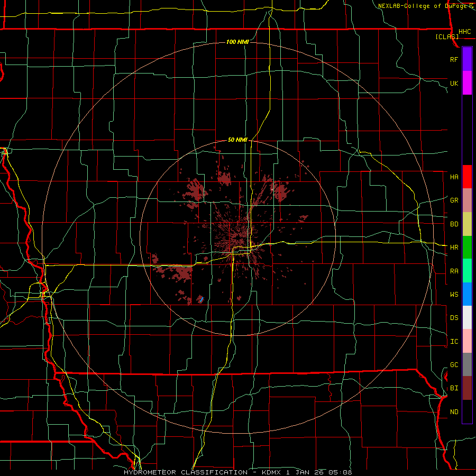Click the DS white legend swatch
The height and width of the screenshot is (476, 476).
467,317
